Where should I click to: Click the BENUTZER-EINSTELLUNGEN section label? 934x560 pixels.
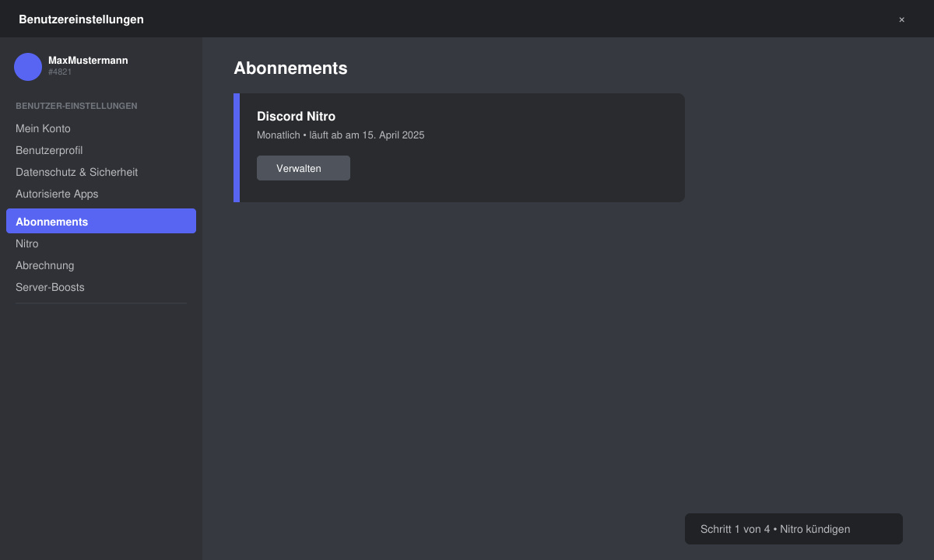[76, 106]
